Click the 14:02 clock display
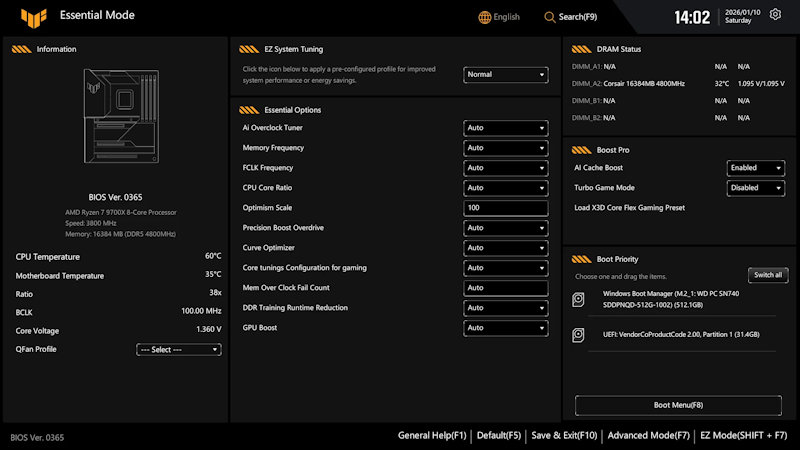Viewport: 800px width, 450px height. coord(692,18)
